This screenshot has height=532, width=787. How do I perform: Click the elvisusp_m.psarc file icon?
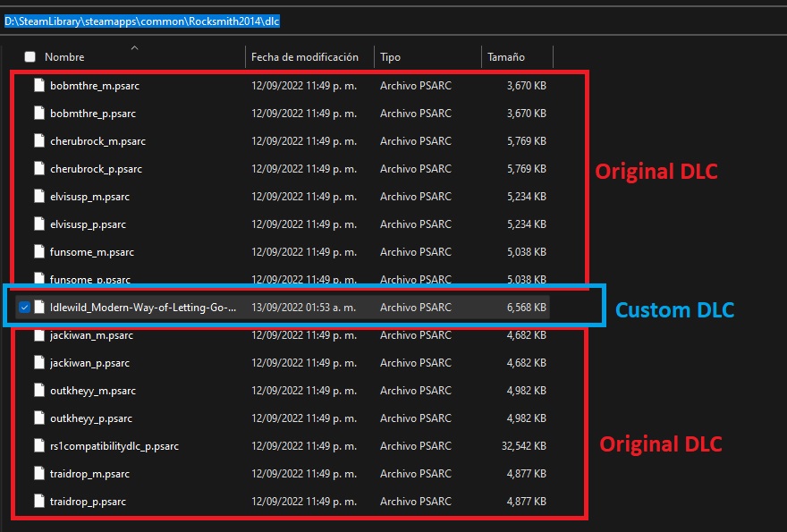38,197
